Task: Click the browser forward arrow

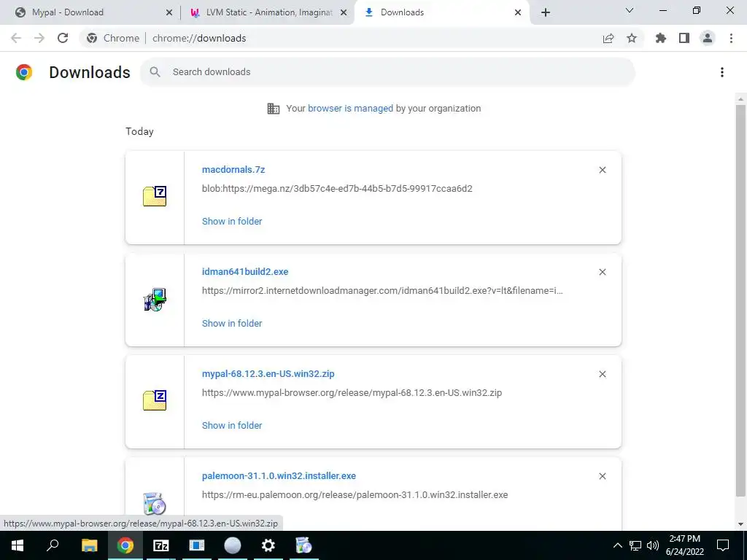Action: click(x=39, y=38)
